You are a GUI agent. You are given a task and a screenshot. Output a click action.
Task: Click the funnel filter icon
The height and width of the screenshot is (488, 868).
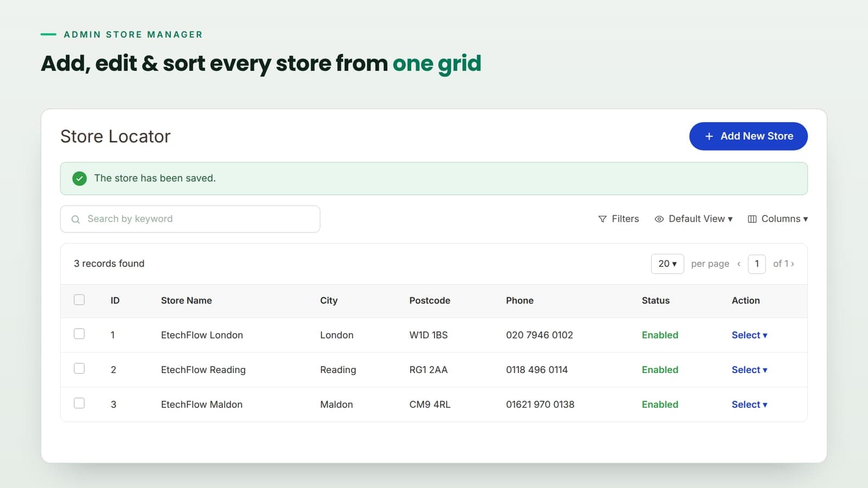[x=602, y=219]
